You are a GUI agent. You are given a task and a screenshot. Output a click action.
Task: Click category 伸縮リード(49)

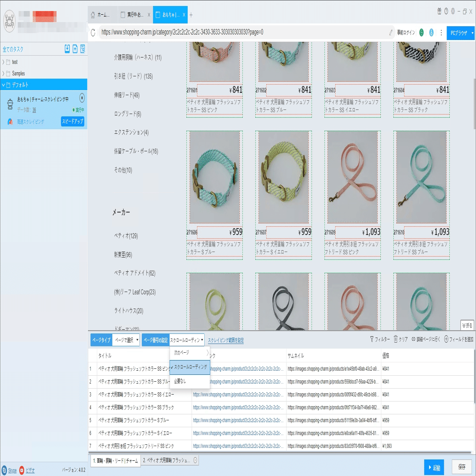[x=126, y=95]
